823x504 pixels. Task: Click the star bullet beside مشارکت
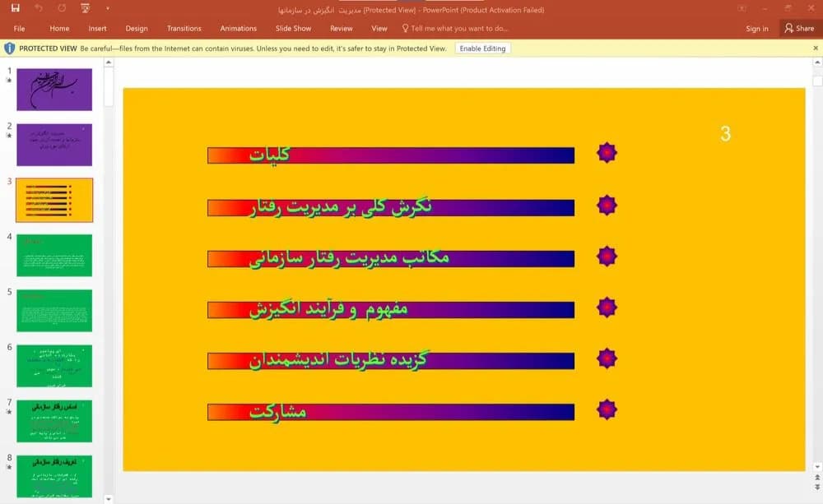[x=607, y=409]
